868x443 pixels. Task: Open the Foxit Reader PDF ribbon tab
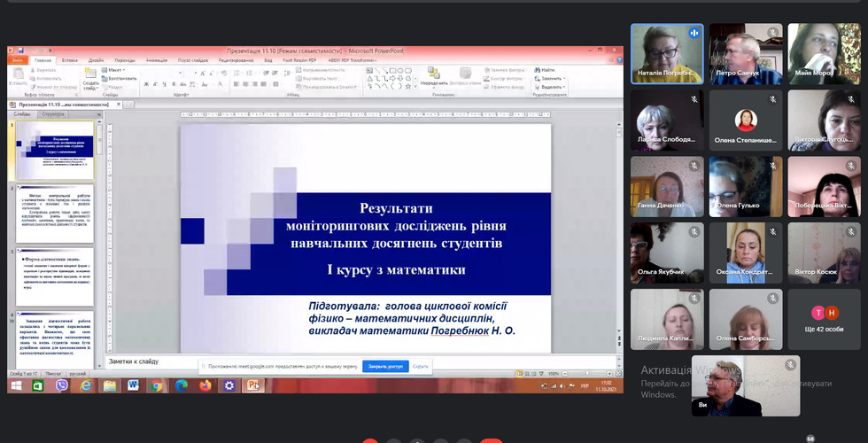(299, 60)
